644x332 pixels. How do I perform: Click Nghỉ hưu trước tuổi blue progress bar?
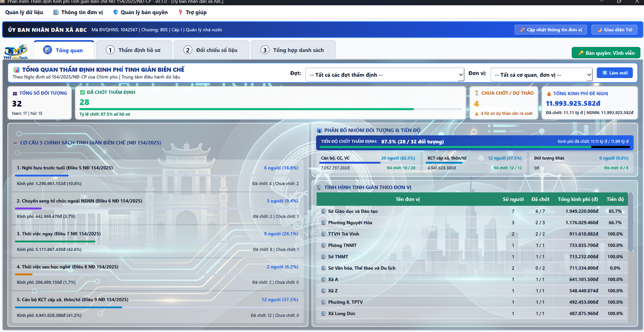click(x=42, y=175)
